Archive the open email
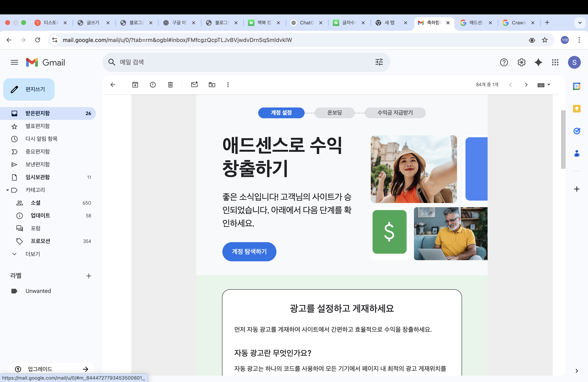The width and height of the screenshot is (588, 382). click(x=135, y=85)
